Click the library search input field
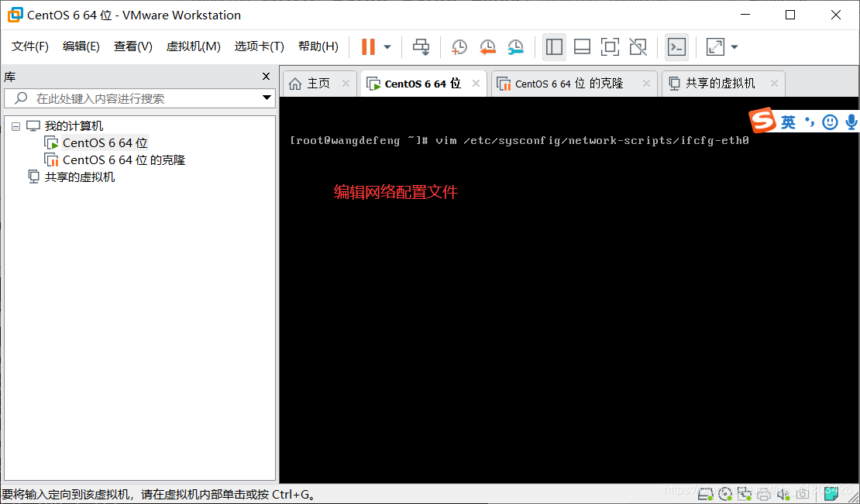 click(x=139, y=98)
